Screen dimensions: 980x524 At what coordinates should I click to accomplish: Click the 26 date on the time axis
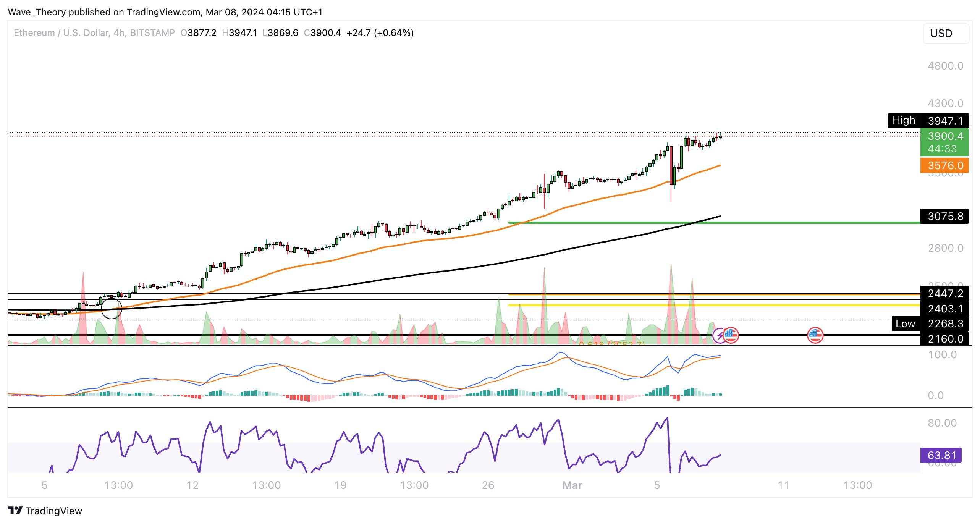tap(488, 485)
